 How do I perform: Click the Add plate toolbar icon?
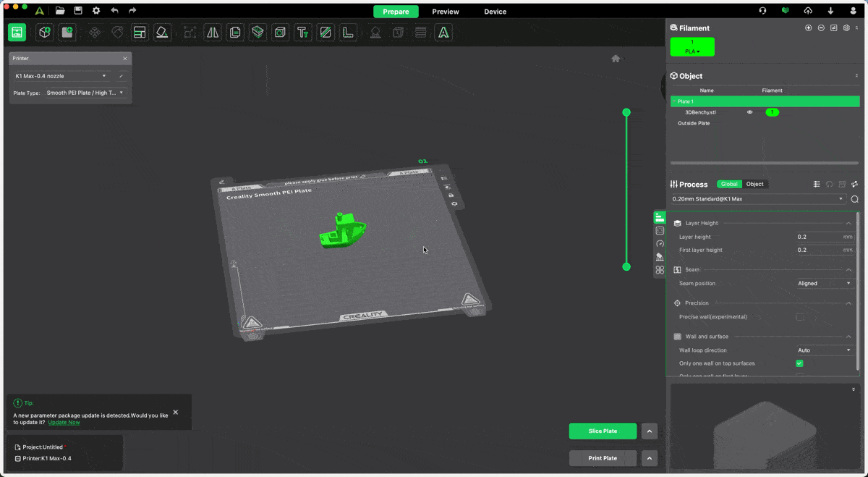coord(67,33)
